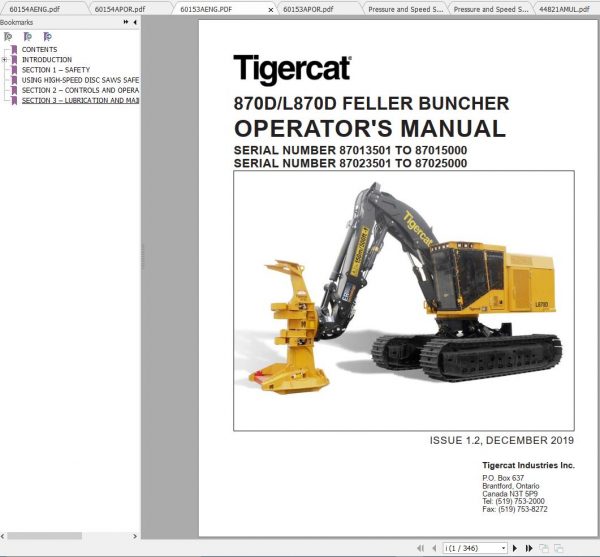Select the 60153AENG.PDF tab
600x557 pixels.
(x=206, y=9)
